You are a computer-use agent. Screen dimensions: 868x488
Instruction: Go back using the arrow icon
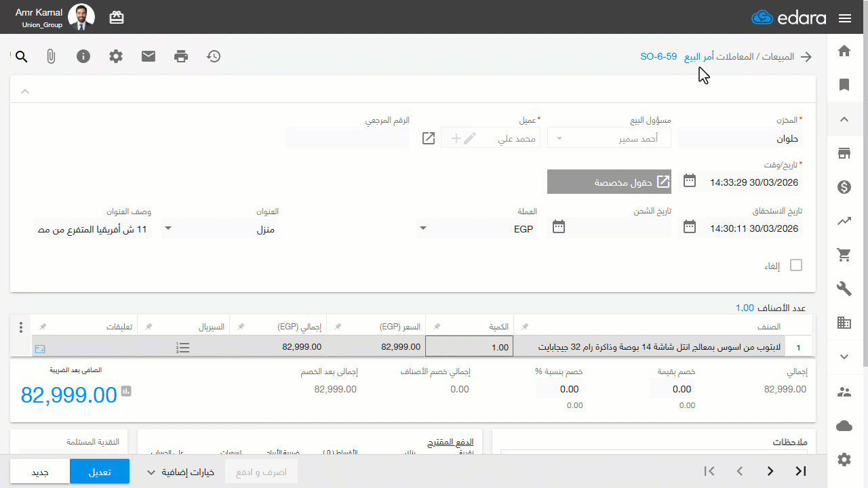tap(806, 57)
